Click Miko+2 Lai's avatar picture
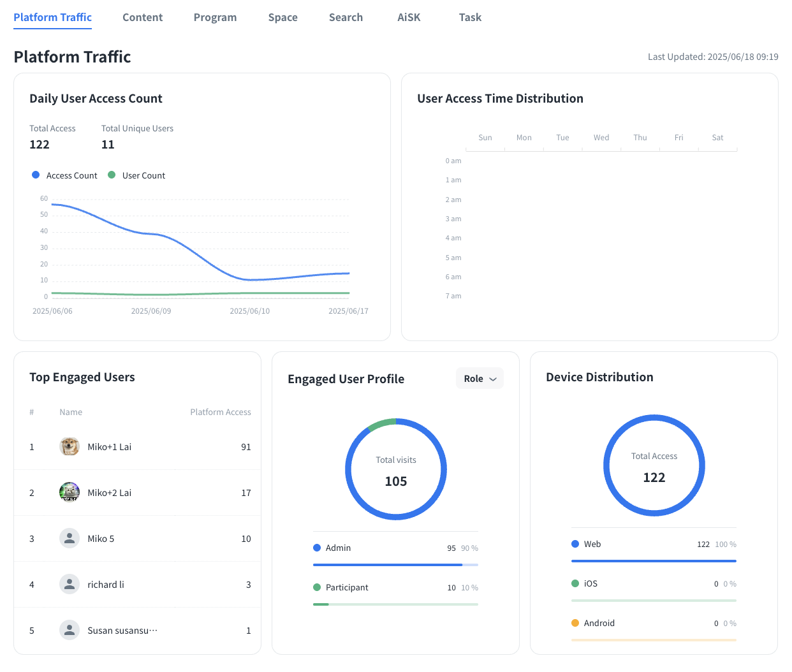The width and height of the screenshot is (792, 672). tap(70, 493)
